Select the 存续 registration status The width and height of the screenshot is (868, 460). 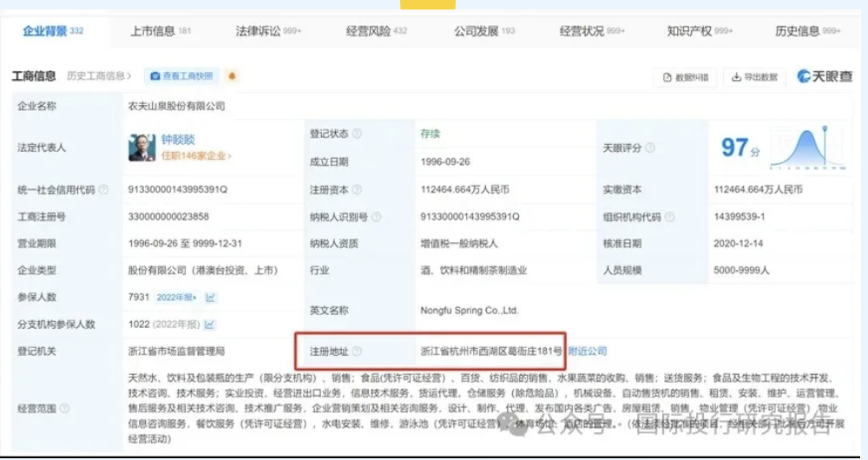coord(431,134)
